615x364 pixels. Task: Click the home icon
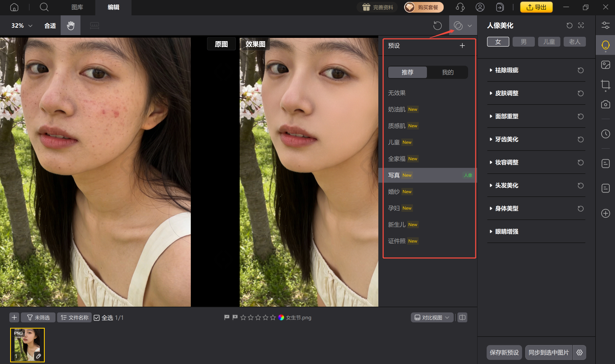tap(14, 7)
